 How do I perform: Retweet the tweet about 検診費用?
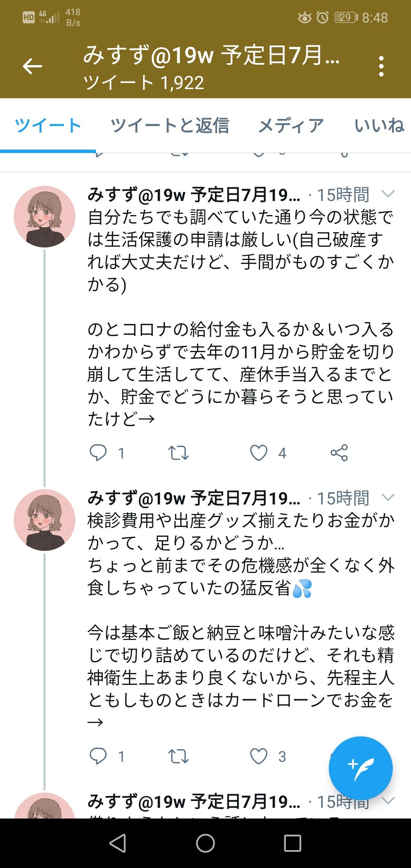click(178, 756)
